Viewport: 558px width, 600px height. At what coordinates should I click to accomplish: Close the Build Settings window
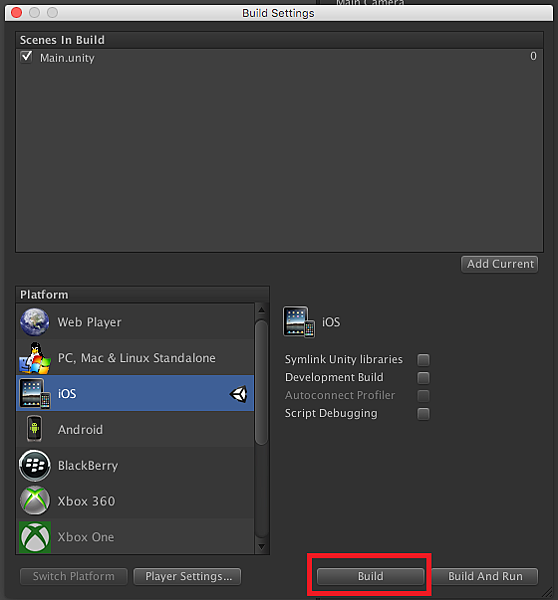coord(16,13)
